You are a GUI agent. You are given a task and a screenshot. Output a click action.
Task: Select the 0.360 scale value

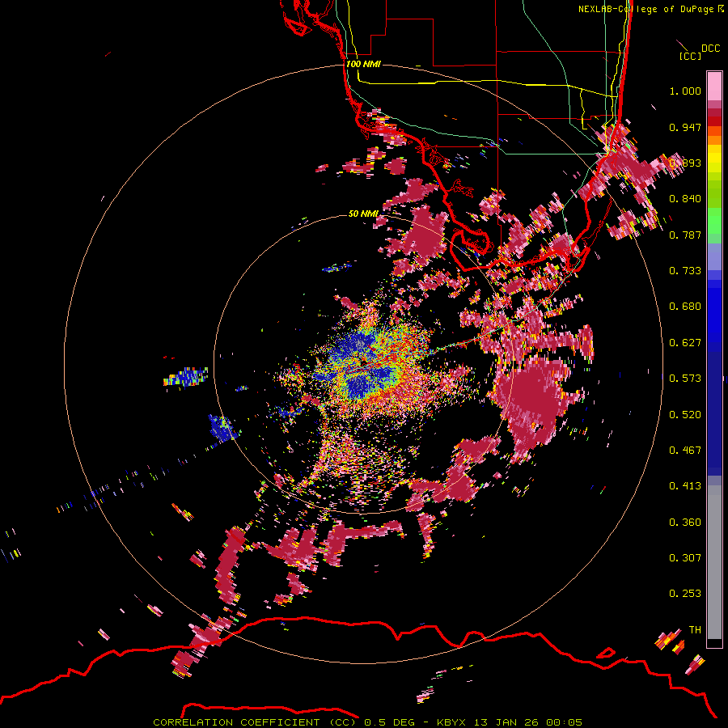click(685, 523)
